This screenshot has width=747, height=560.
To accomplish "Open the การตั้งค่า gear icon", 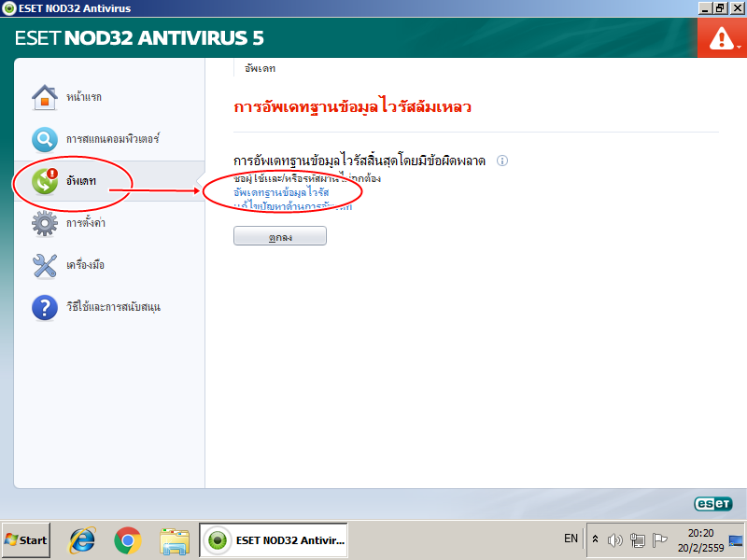I will pyautogui.click(x=44, y=223).
